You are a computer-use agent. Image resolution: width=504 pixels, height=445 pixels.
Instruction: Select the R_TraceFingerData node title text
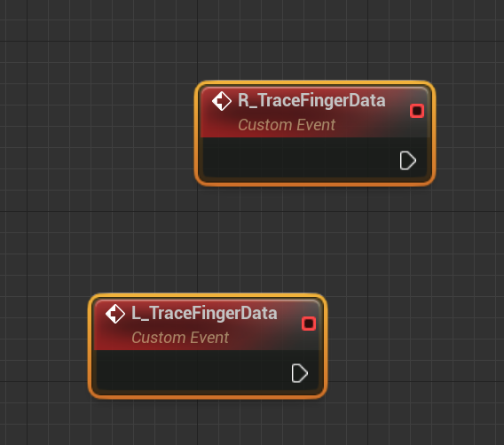pyautogui.click(x=311, y=100)
